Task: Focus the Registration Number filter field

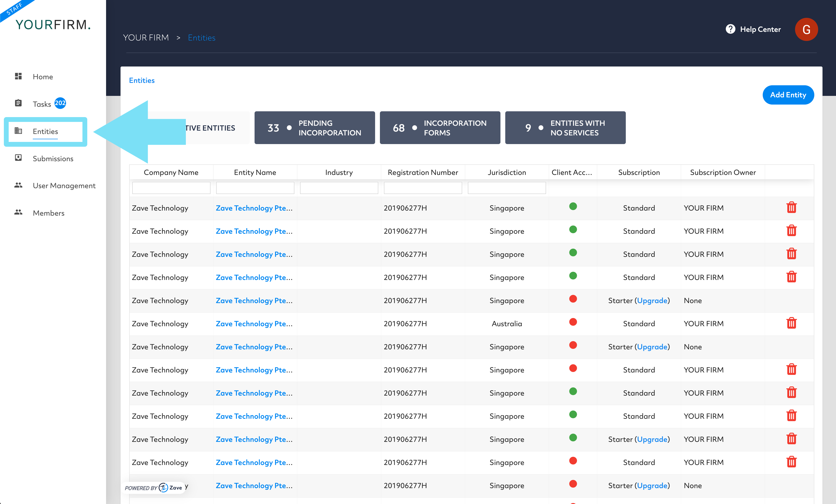Action: pyautogui.click(x=423, y=188)
